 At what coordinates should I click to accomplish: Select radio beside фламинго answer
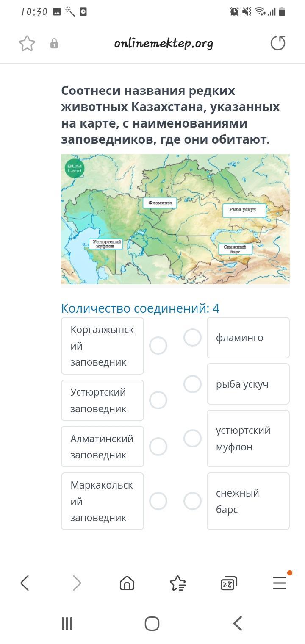tap(192, 338)
